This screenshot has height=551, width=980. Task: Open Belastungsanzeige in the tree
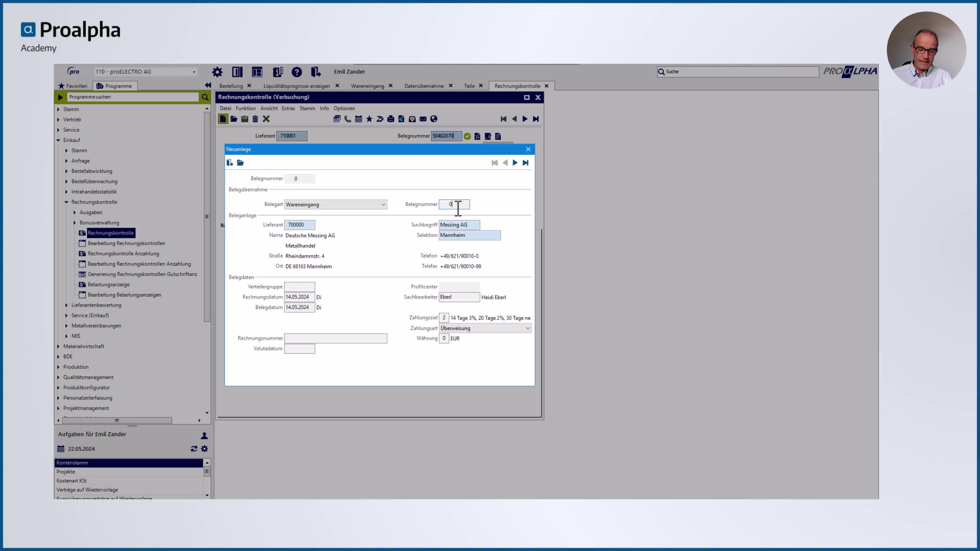tap(108, 284)
